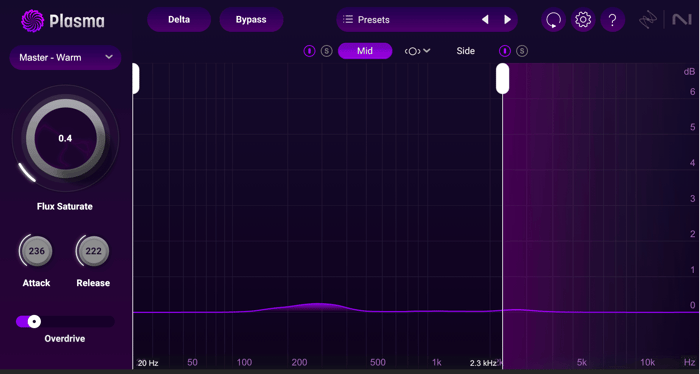
Task: Select the Mid tab
Action: [x=365, y=51]
